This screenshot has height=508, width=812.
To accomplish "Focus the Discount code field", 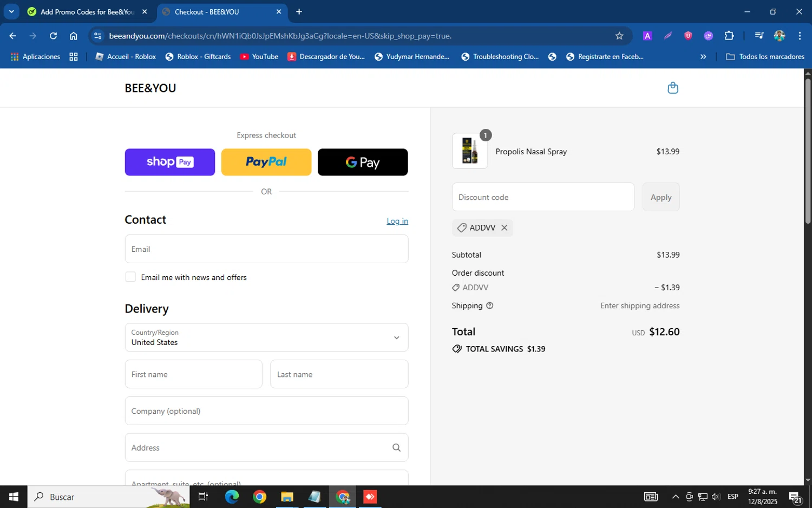I will tap(543, 197).
